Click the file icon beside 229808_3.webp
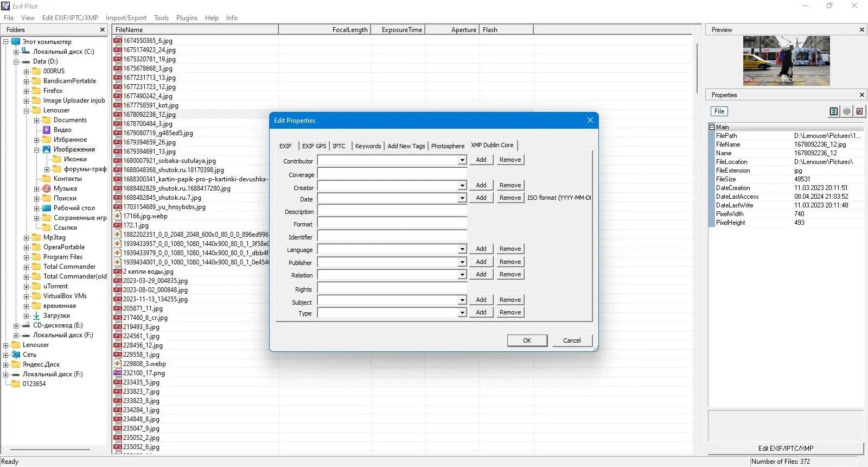 point(117,364)
